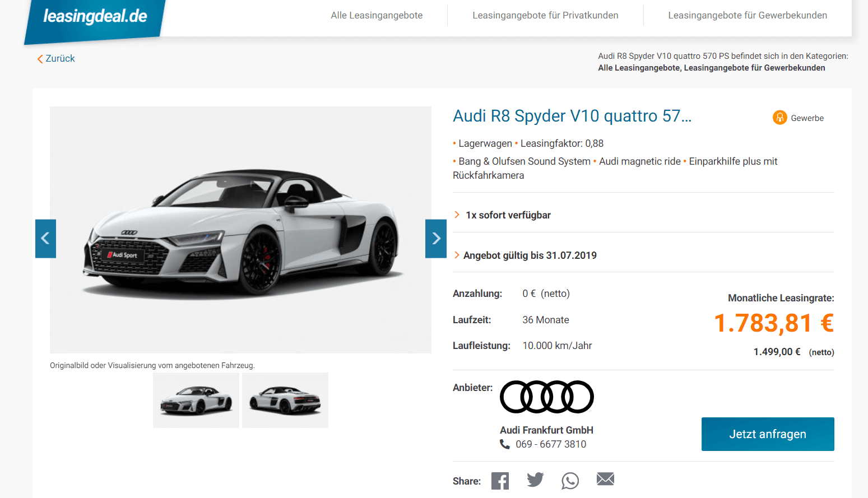Image resolution: width=868 pixels, height=498 pixels.
Task: Click the main Audi R8 image
Action: 240,230
